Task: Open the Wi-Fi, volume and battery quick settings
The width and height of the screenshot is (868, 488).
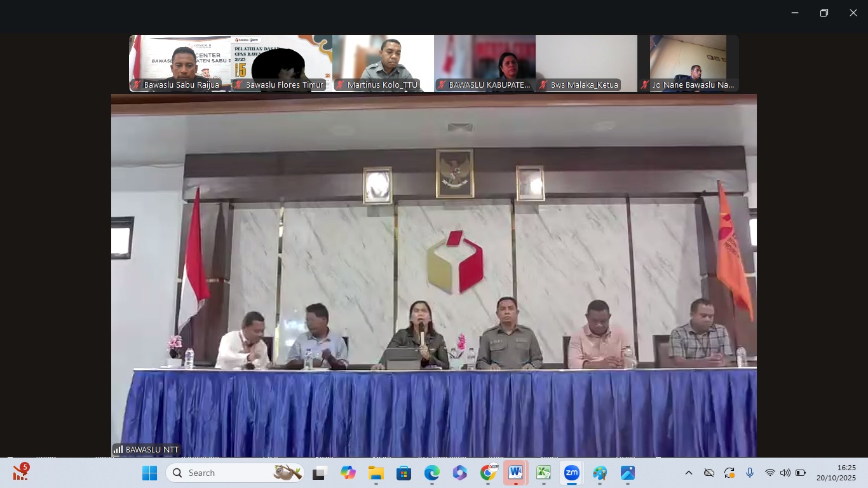Action: click(785, 473)
